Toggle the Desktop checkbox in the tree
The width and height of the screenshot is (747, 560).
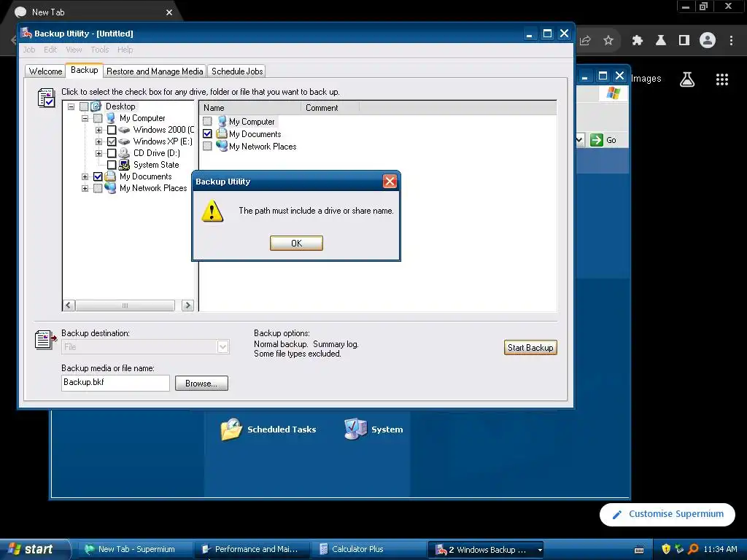(84, 106)
